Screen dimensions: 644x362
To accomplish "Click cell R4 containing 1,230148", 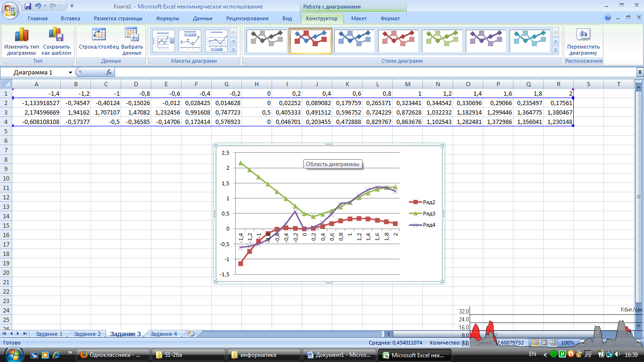I will coord(558,122).
